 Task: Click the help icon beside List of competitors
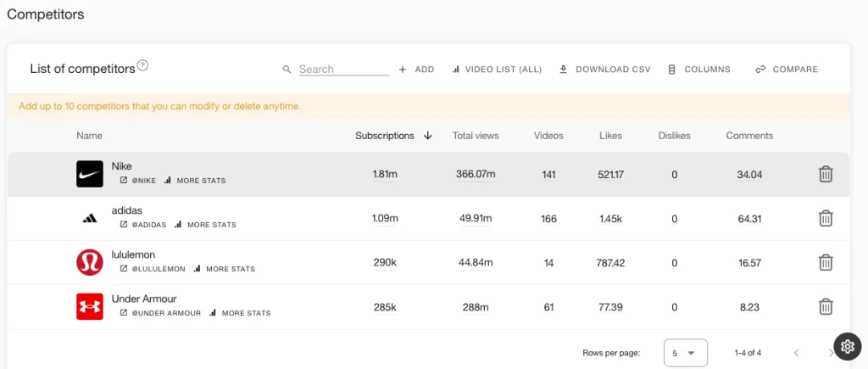tap(142, 65)
